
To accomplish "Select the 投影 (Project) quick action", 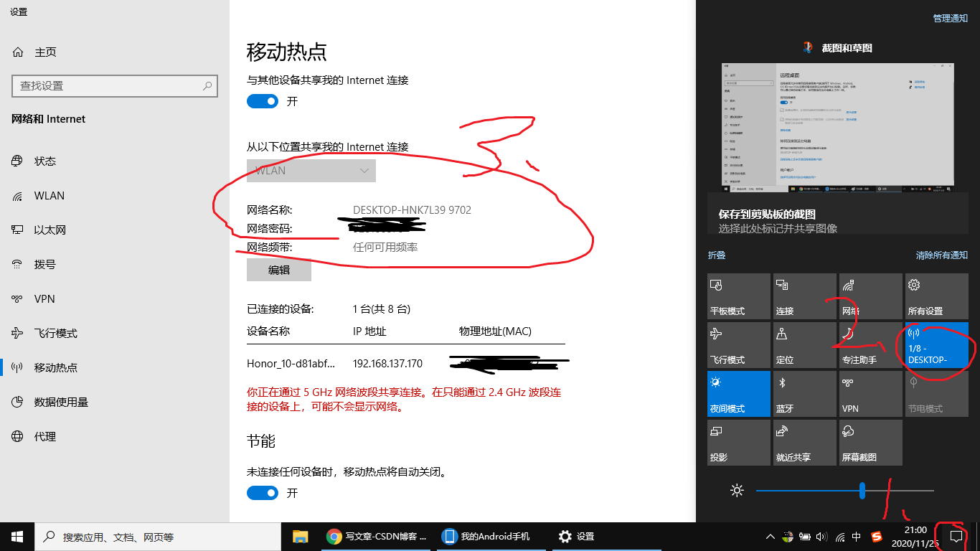I will 738,442.
